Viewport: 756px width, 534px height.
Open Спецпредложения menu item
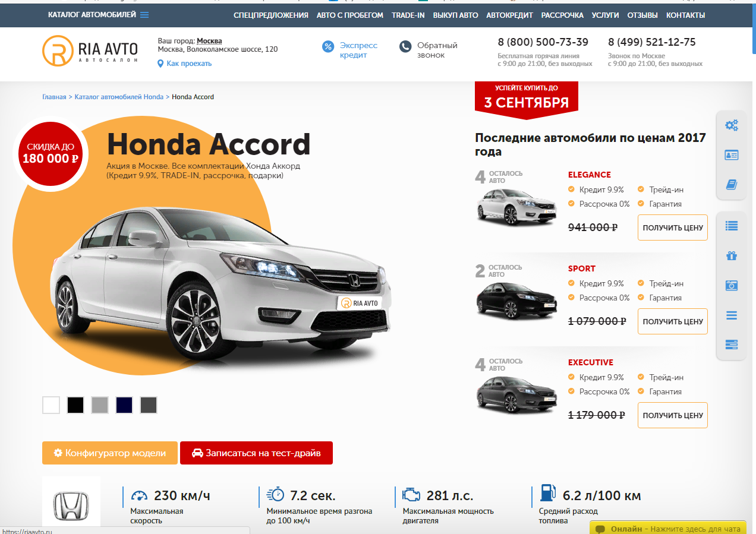click(271, 15)
